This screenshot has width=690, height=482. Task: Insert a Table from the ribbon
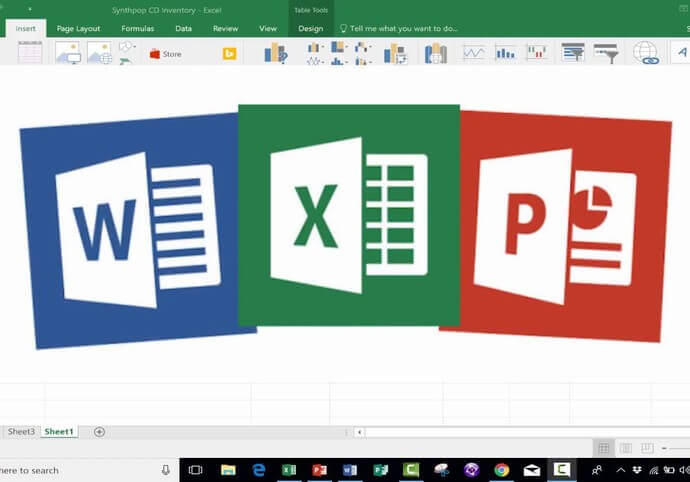[30, 53]
